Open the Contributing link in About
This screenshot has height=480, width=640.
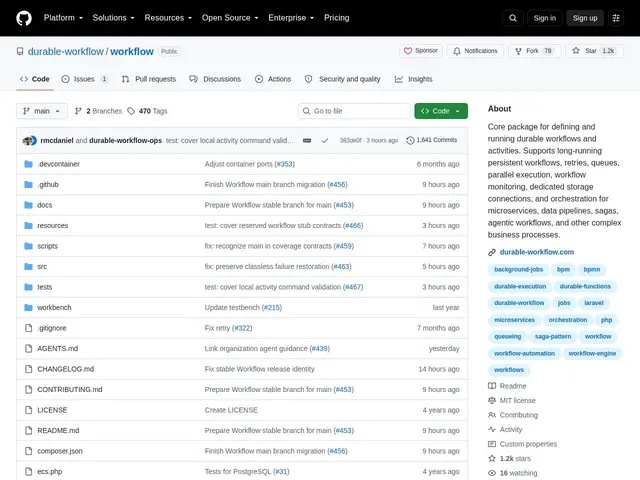pyautogui.click(x=513, y=415)
